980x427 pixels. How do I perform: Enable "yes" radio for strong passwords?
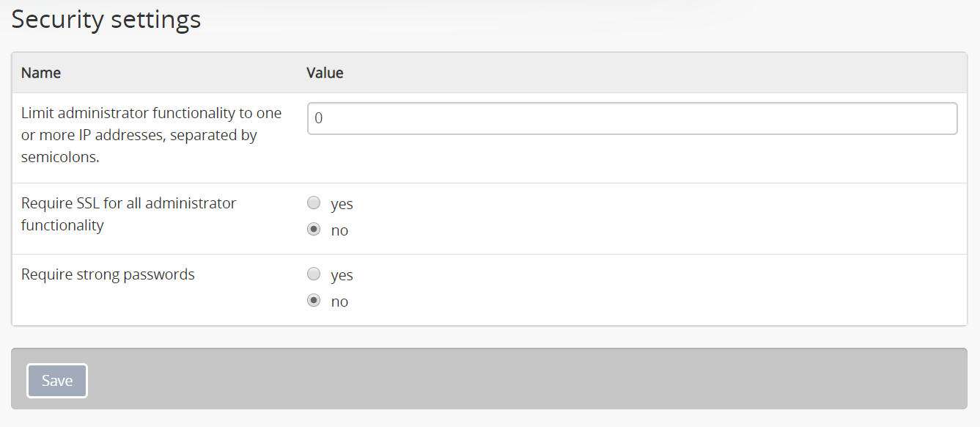point(314,274)
